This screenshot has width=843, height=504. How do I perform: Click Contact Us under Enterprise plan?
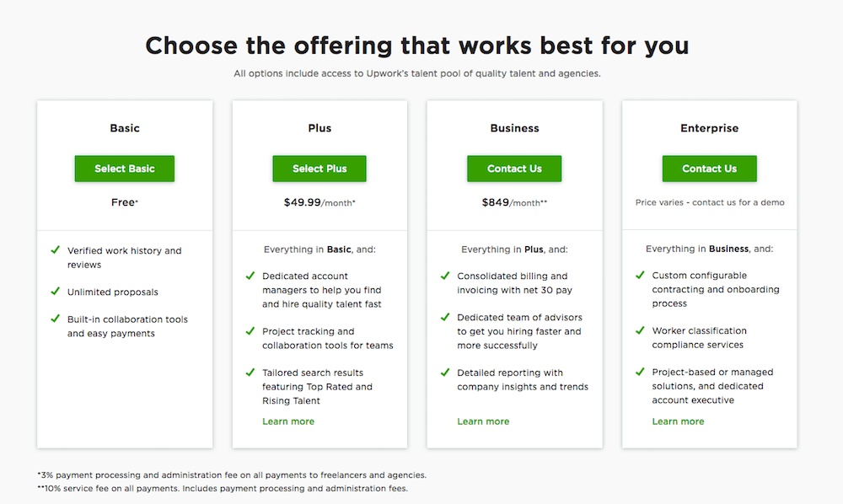[x=709, y=169]
